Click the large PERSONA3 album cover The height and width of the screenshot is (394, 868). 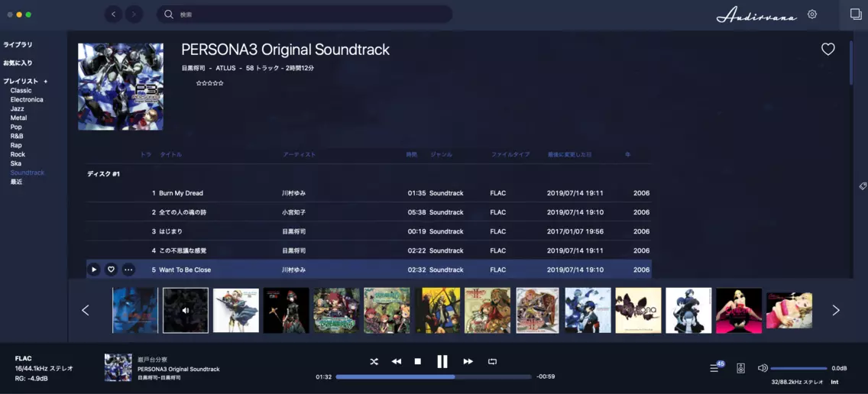(121, 87)
